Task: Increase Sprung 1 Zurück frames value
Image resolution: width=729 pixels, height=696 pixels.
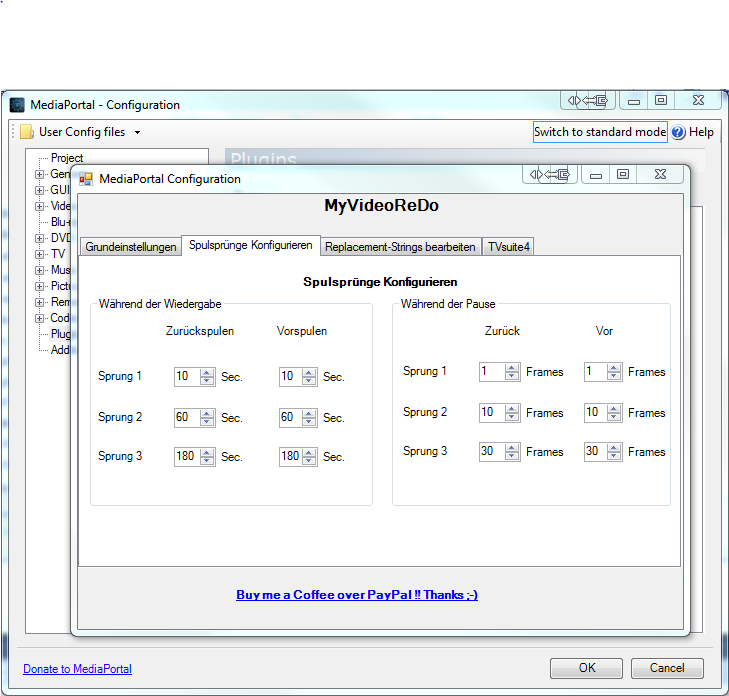Action: point(512,368)
